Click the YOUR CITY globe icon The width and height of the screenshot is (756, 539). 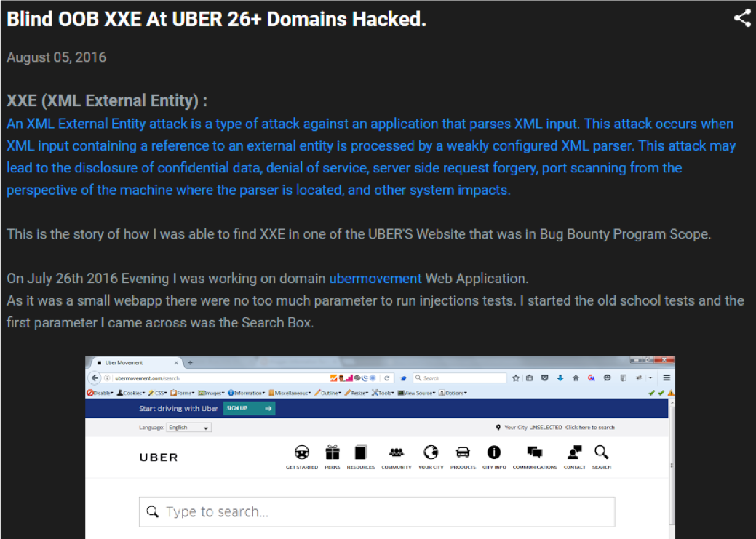[x=431, y=452]
